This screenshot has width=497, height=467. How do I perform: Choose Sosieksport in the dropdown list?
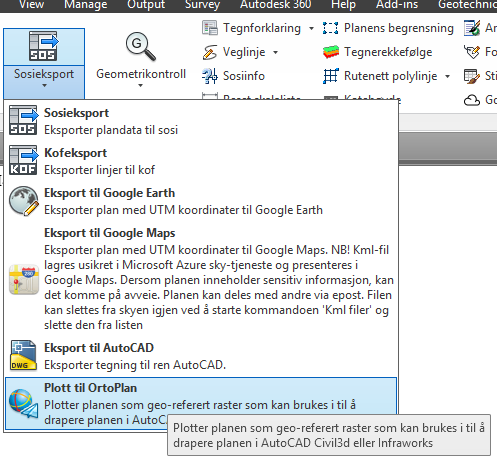(x=201, y=121)
